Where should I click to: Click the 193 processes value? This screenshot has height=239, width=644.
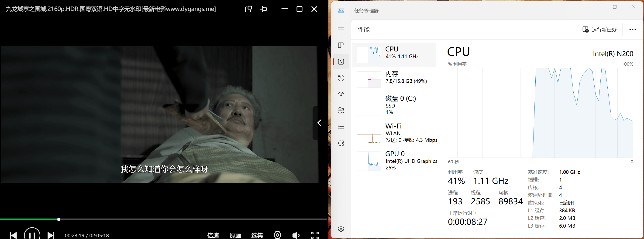[455, 201]
